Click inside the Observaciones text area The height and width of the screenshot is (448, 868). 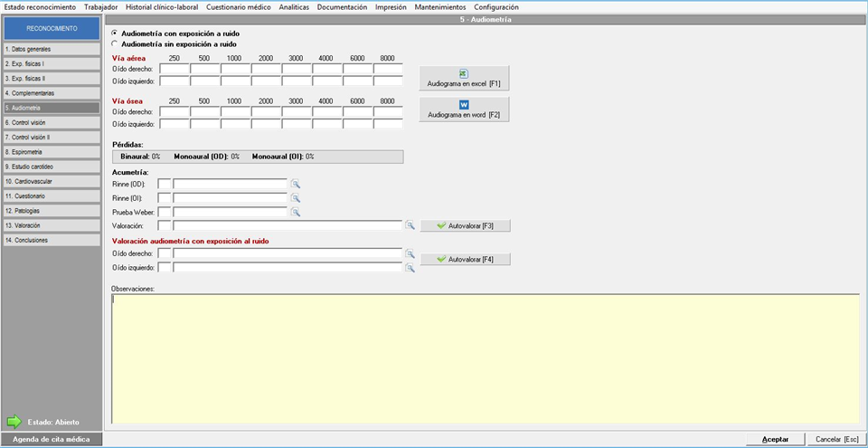pos(484,357)
